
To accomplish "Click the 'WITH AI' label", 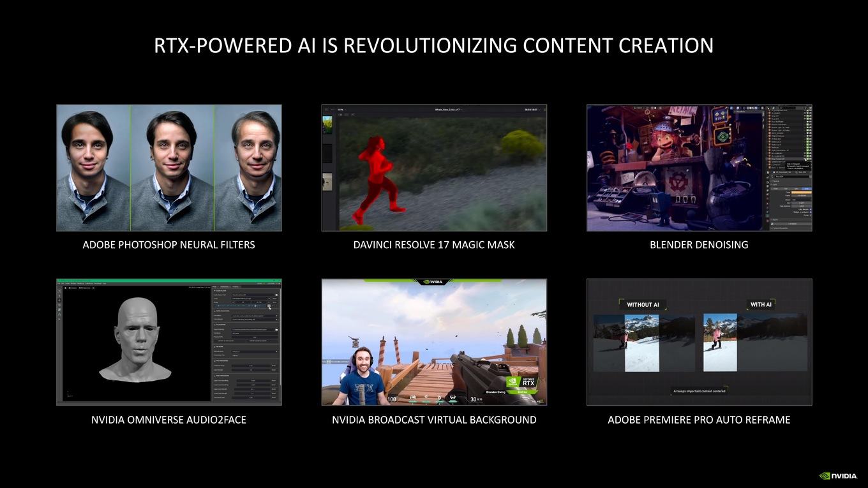I will pos(761,305).
